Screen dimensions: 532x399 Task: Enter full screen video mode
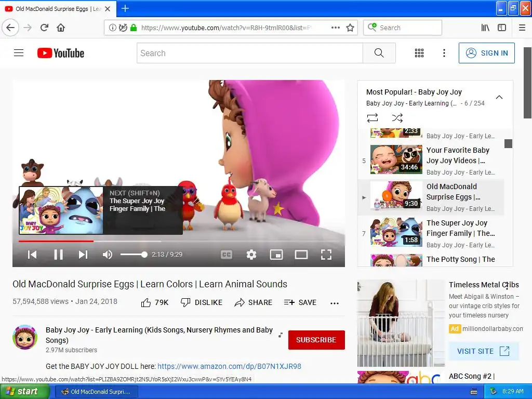coord(326,255)
